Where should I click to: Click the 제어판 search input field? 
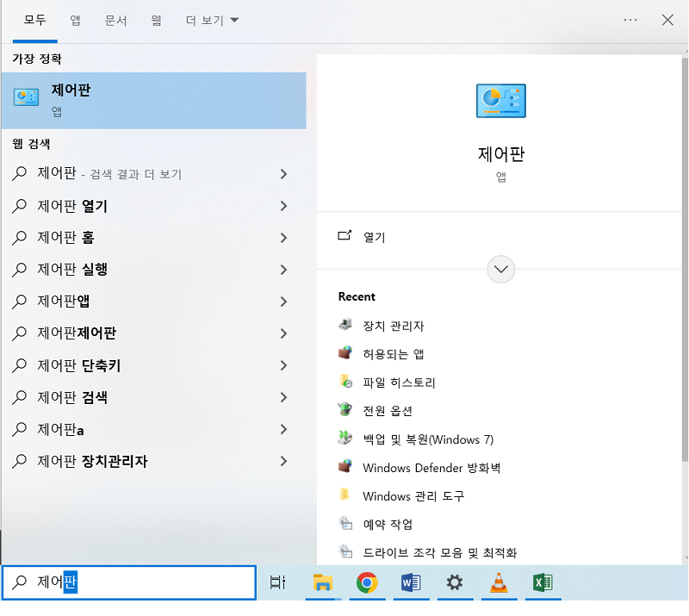point(129,582)
